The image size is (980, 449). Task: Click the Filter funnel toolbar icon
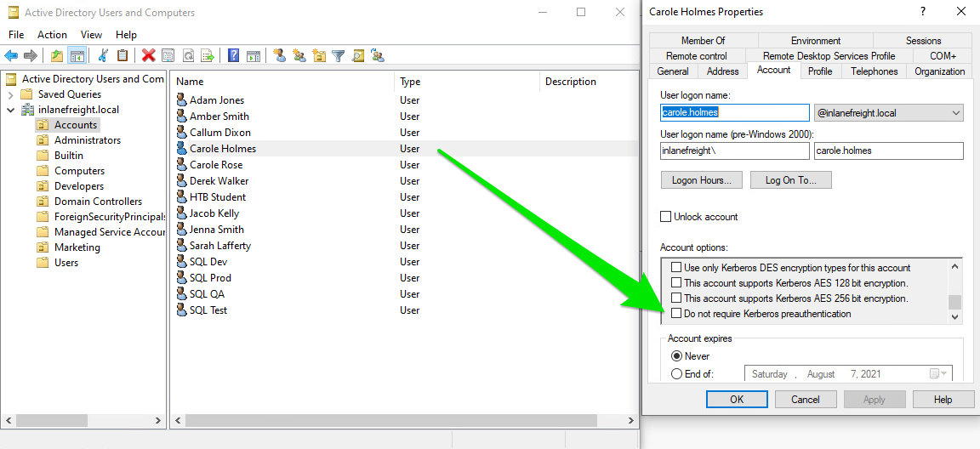339,56
